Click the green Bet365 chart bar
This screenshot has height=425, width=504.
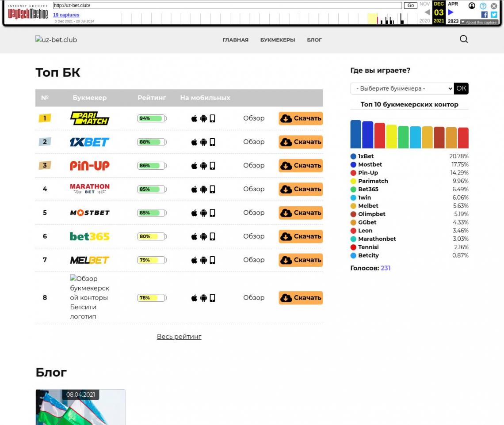(x=403, y=137)
